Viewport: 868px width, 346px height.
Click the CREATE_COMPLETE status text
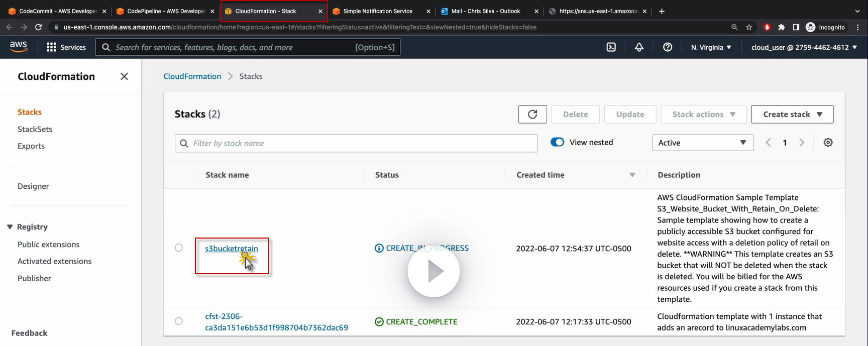(421, 321)
